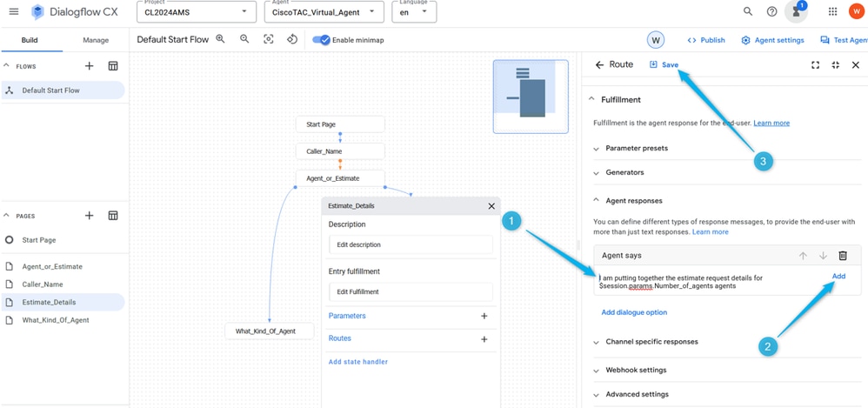Click the auto-layout graph icon

(x=292, y=39)
